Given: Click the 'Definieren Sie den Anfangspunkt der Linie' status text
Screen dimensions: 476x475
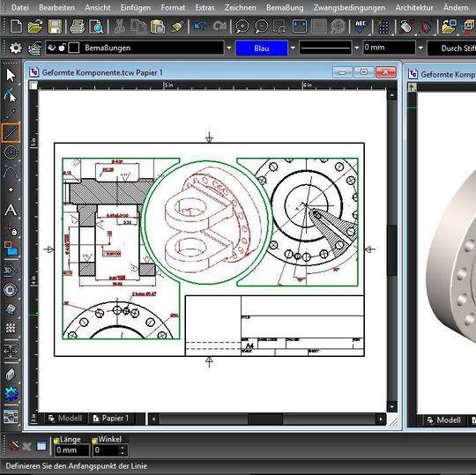Looking at the screenshot, I should pos(76,466).
